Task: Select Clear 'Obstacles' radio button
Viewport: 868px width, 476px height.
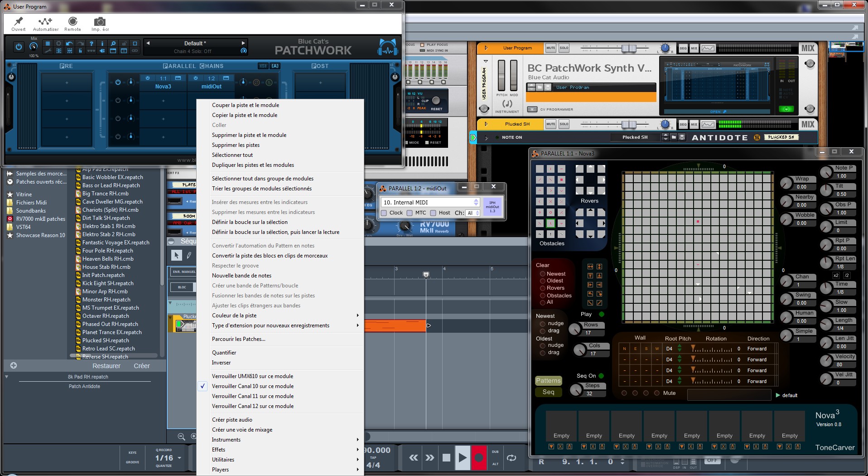Action: point(542,296)
